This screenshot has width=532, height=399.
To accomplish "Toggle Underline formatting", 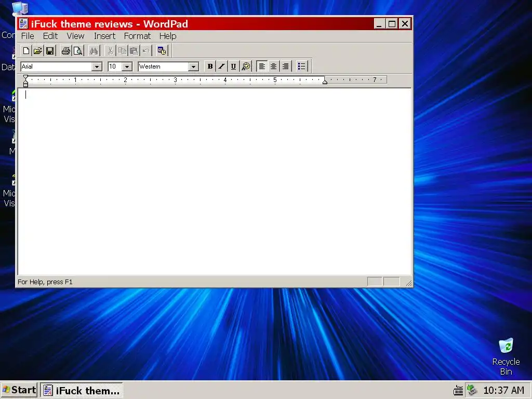I will click(x=233, y=66).
